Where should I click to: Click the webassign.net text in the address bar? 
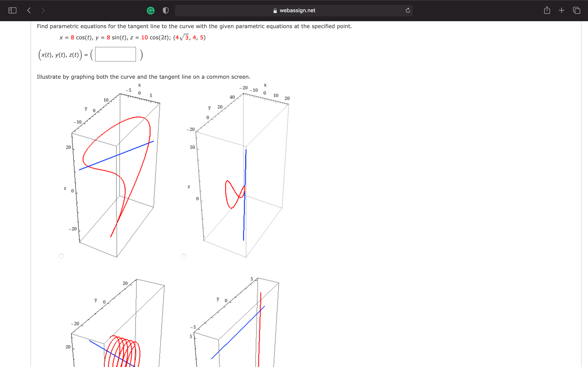(x=297, y=10)
